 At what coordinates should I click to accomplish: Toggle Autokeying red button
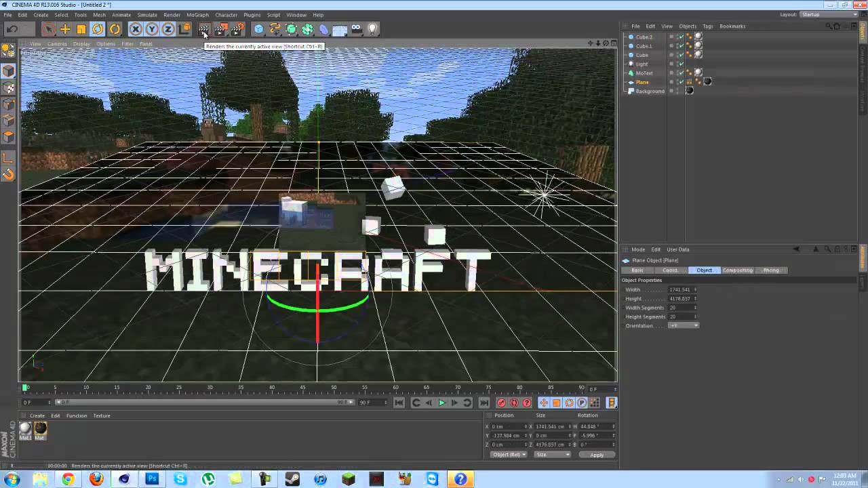514,403
